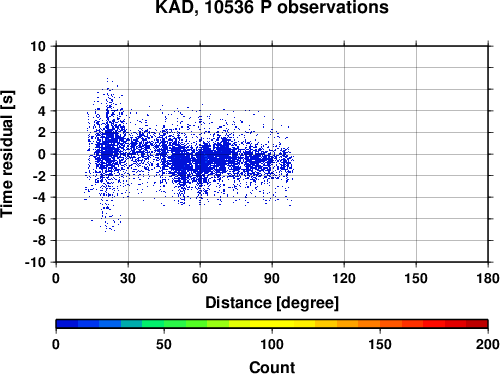Image resolution: width=500 pixels, height=374 pixels.
Task: Click the dense data cluster near 22 degrees
Action: click(108, 147)
